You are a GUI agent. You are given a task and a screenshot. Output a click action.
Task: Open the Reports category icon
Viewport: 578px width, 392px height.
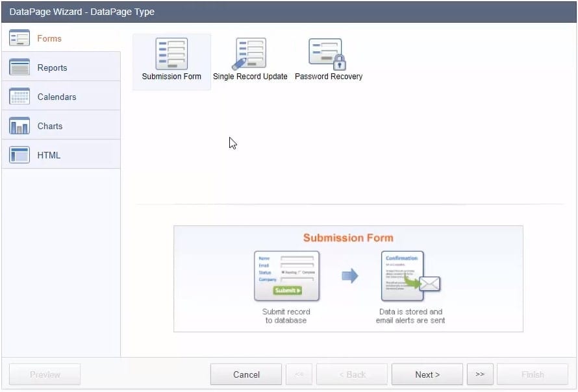(x=19, y=67)
